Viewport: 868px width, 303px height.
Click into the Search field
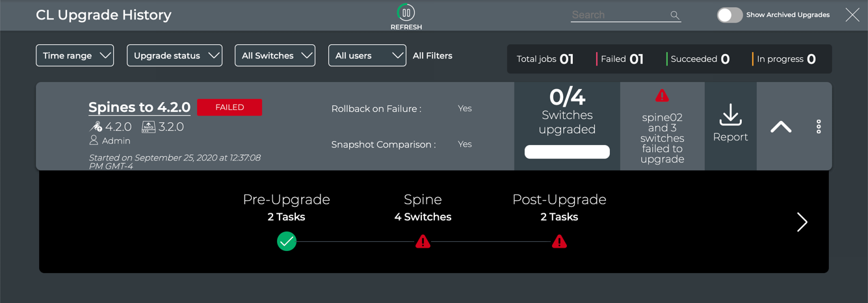618,15
